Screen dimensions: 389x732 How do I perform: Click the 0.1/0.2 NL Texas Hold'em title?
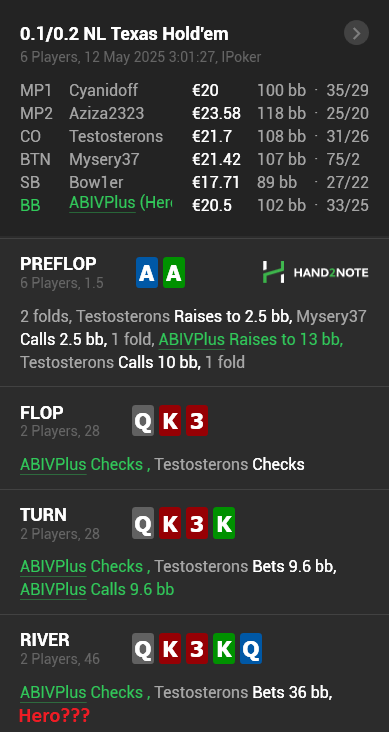coord(124,34)
